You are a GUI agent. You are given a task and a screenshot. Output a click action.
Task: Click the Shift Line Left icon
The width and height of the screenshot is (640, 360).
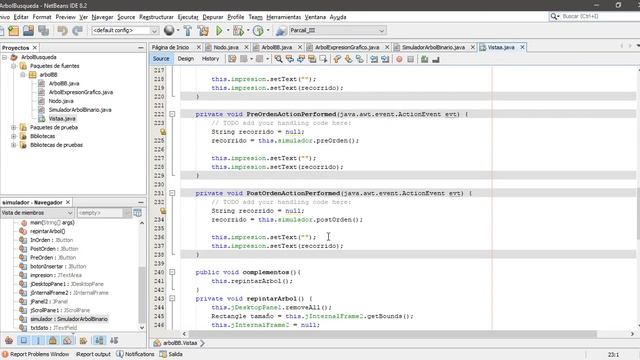pyautogui.click(x=374, y=59)
